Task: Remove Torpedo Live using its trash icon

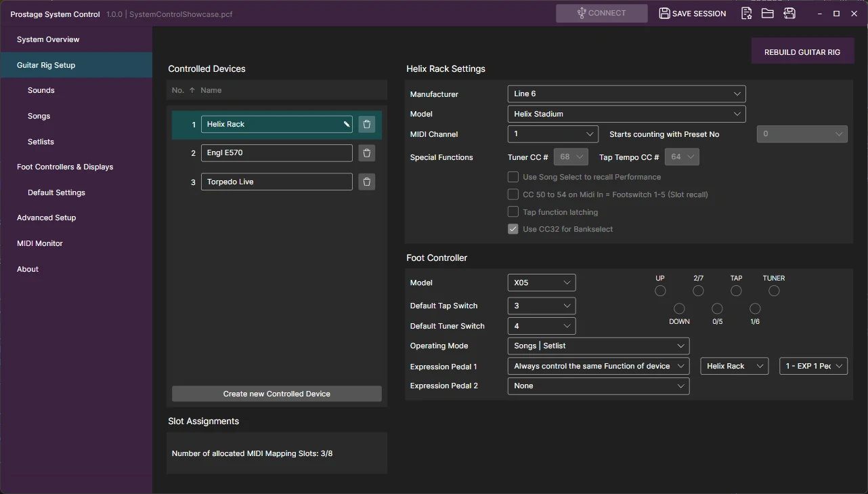Action: pyautogui.click(x=366, y=182)
